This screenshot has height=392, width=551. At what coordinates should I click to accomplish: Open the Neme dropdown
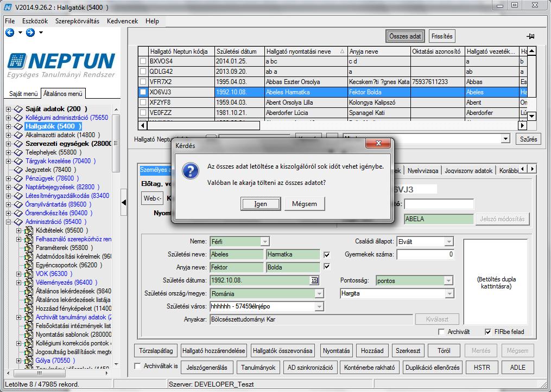click(x=265, y=241)
